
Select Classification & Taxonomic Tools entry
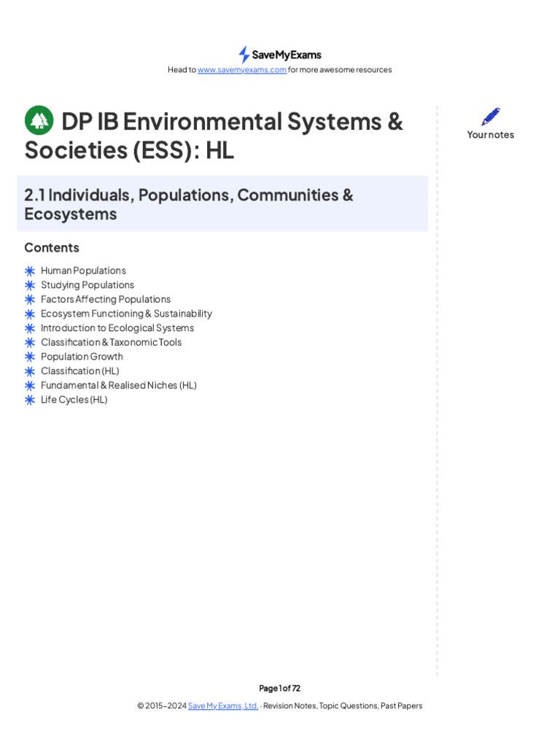click(x=112, y=342)
